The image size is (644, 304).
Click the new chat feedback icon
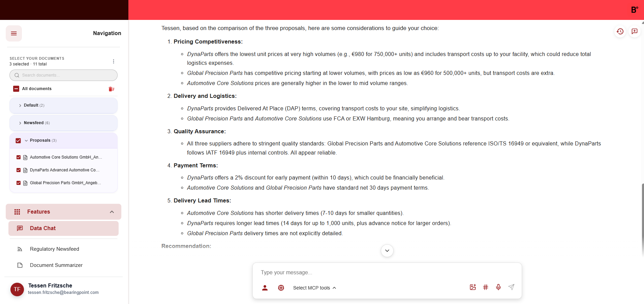coord(635,31)
